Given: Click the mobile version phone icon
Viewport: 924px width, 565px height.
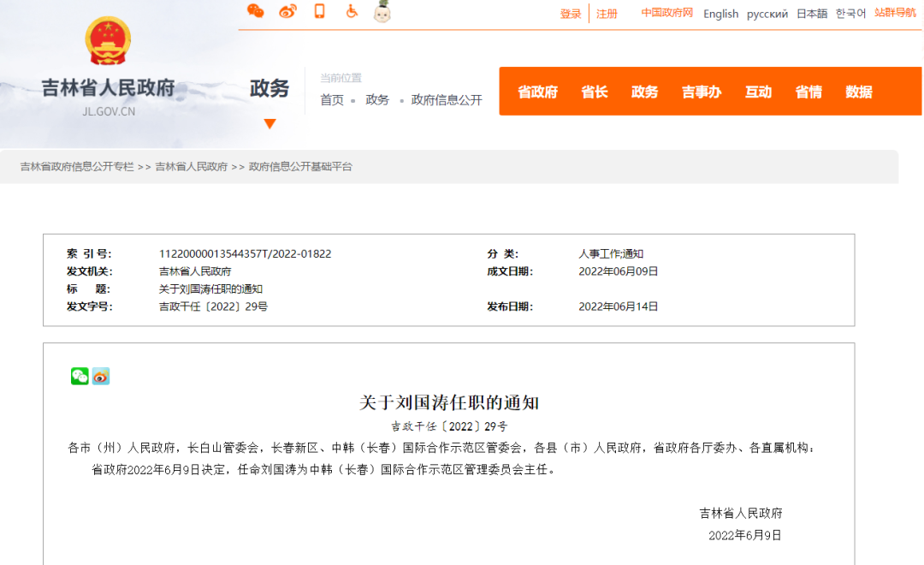Looking at the screenshot, I should point(320,12).
